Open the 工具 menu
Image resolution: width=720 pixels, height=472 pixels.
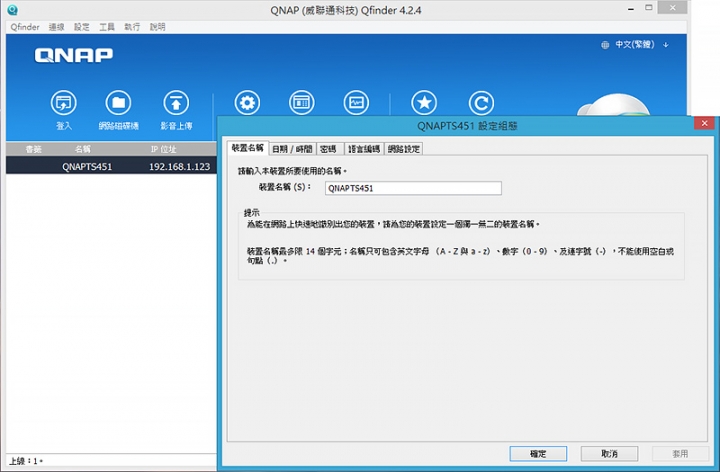(x=107, y=27)
